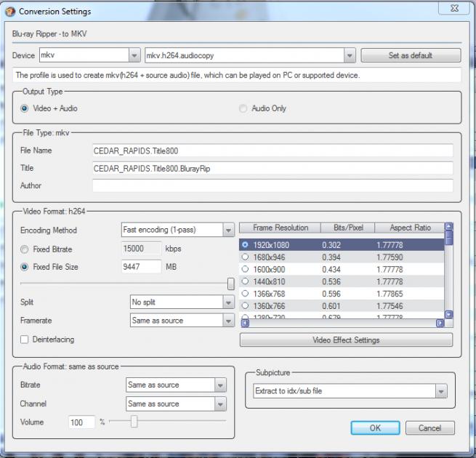Click the Set as default button
The width and height of the screenshot is (476, 458).
click(411, 56)
